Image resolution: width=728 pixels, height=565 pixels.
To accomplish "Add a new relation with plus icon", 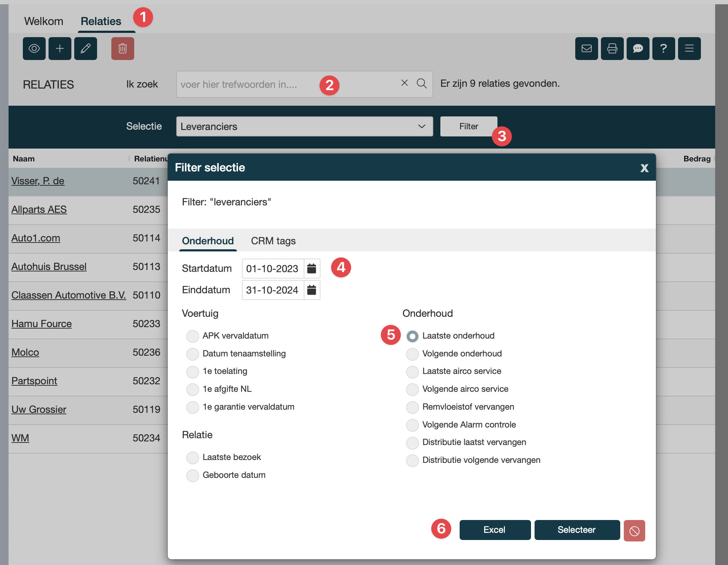I will coord(60,49).
